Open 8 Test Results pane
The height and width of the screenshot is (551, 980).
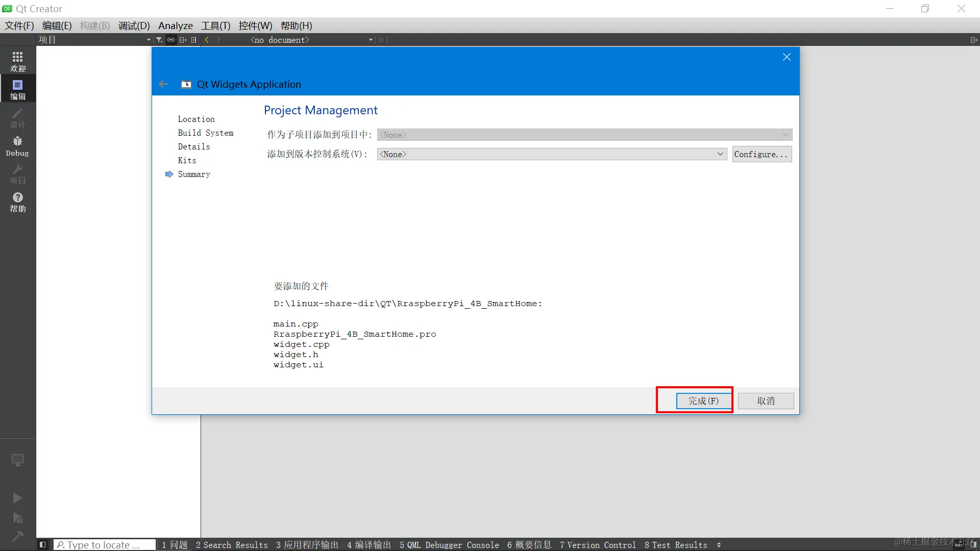pyautogui.click(x=676, y=545)
